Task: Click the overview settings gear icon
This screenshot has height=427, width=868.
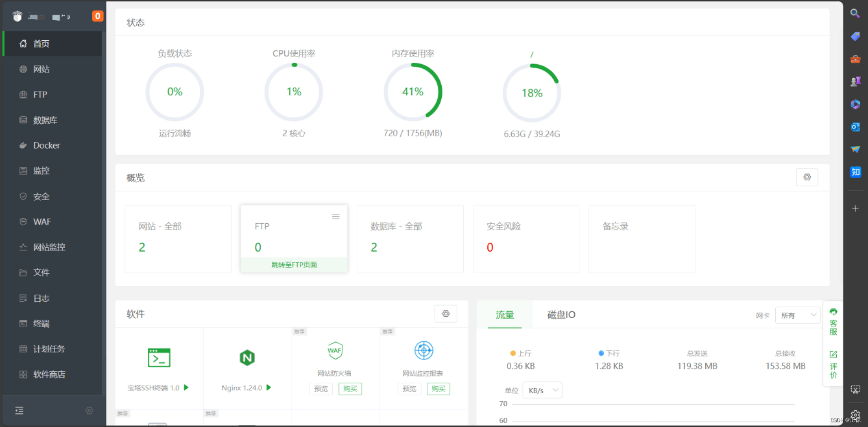Action: (807, 177)
